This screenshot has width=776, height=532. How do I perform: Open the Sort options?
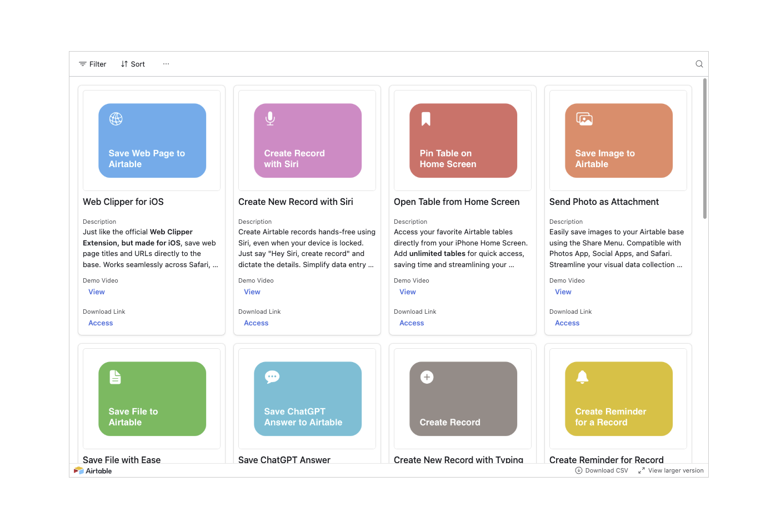click(x=133, y=64)
